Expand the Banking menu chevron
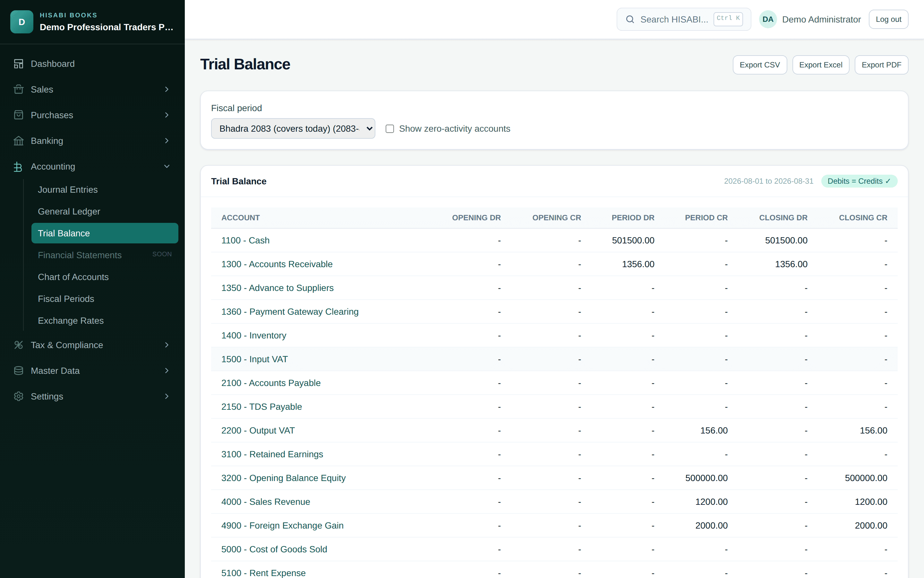 167,141
